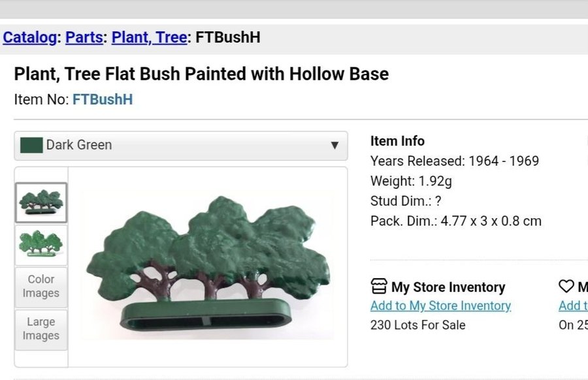Open the Parts breadcrumb link
The width and height of the screenshot is (588, 380).
pyautogui.click(x=84, y=38)
